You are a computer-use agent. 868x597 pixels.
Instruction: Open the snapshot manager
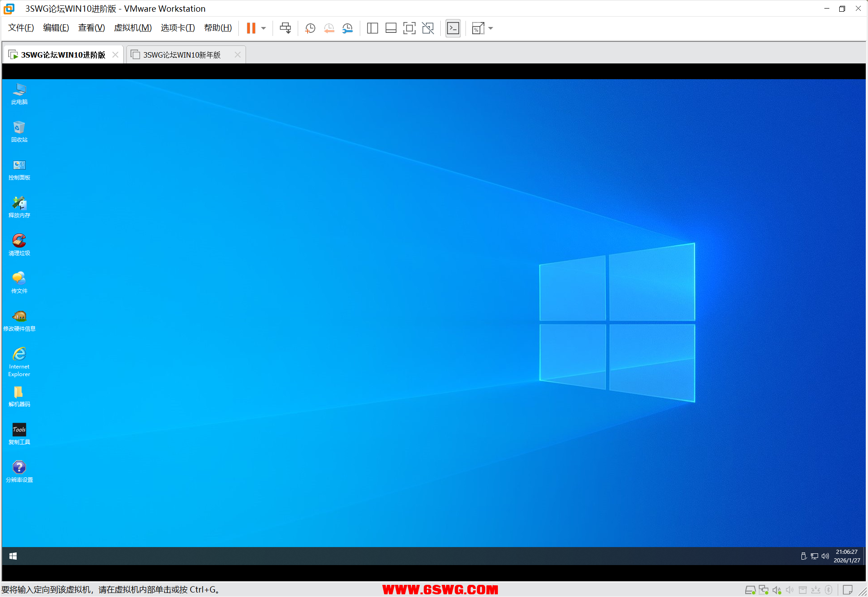348,28
